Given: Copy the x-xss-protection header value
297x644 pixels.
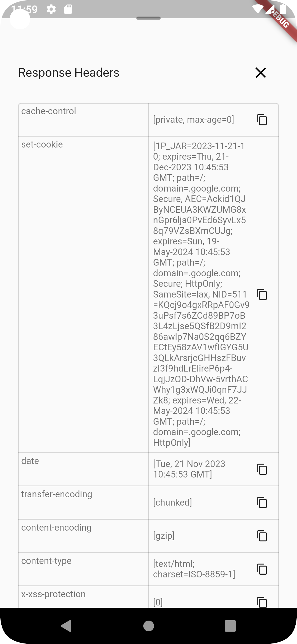Looking at the screenshot, I should pos(262,602).
